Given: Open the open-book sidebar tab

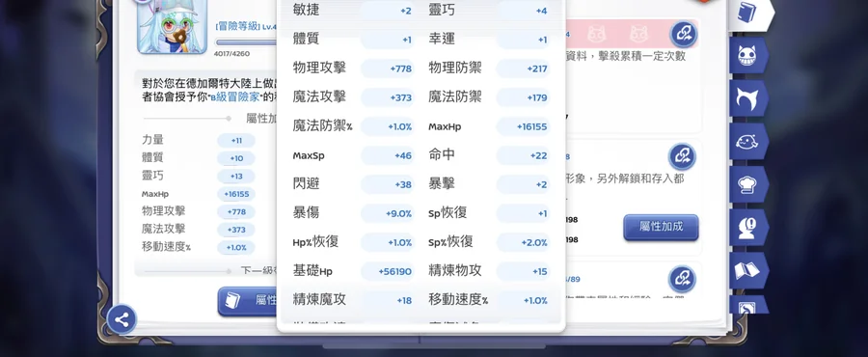Looking at the screenshot, I should click(x=748, y=270).
